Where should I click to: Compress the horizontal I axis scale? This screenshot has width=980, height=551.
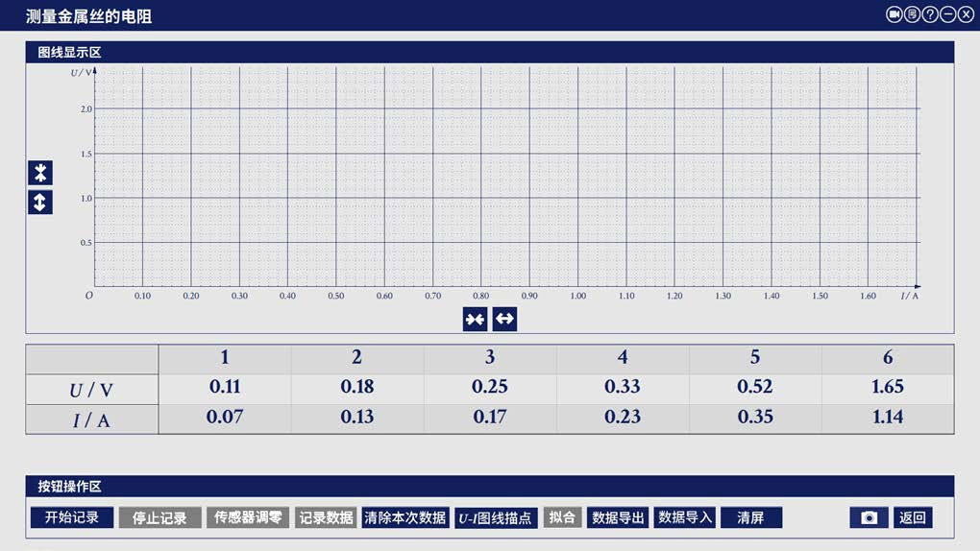pos(475,320)
